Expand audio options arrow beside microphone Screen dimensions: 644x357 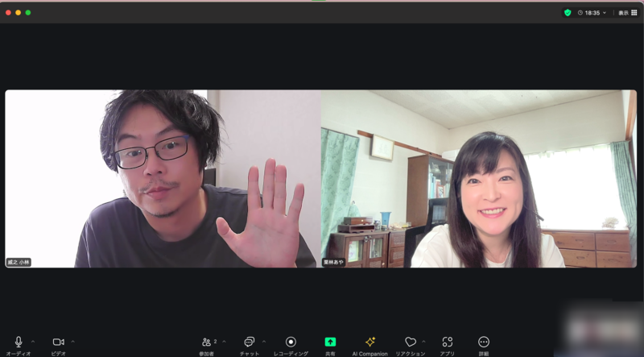click(33, 341)
